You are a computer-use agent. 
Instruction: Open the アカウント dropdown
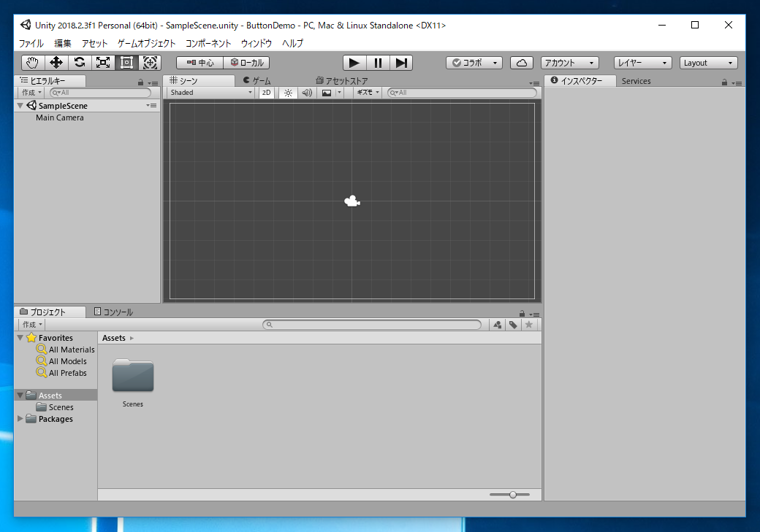[x=570, y=63]
